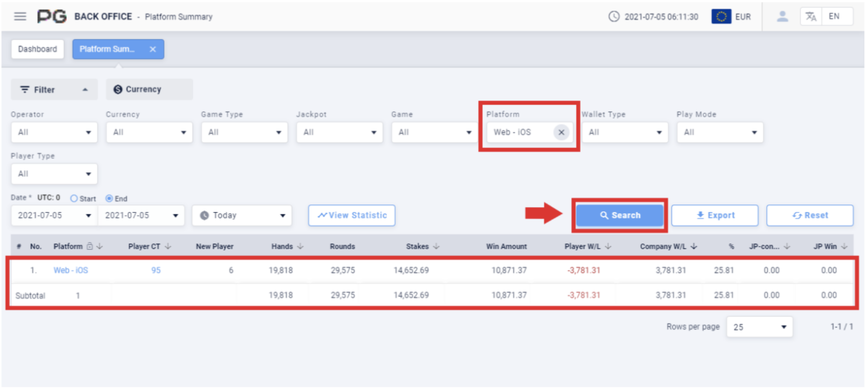868x390 pixels.
Task: Click the language translate icon
Action: click(811, 16)
